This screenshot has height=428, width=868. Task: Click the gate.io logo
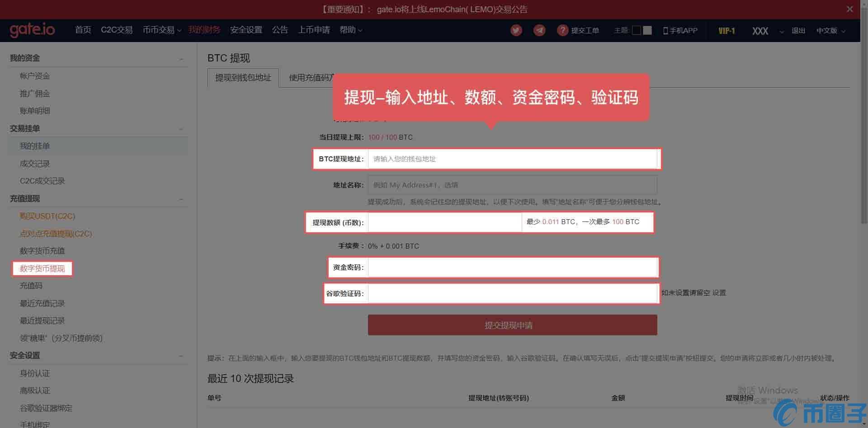(32, 30)
